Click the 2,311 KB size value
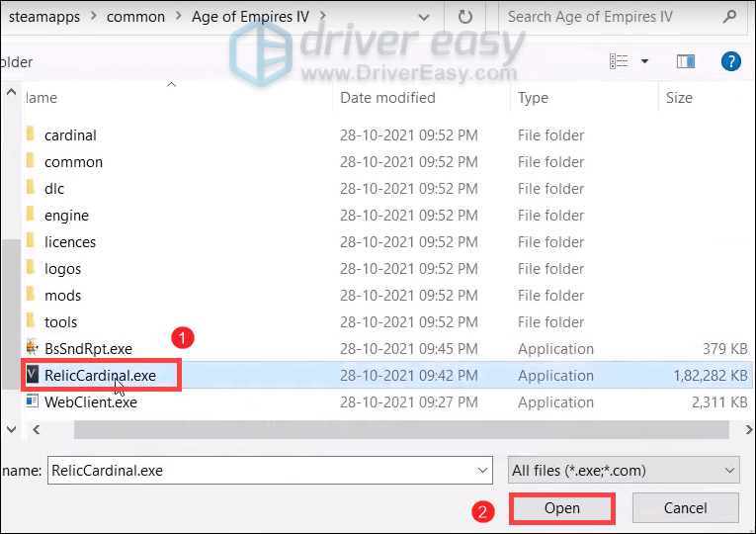The height and width of the screenshot is (534, 756). pyautogui.click(x=719, y=401)
